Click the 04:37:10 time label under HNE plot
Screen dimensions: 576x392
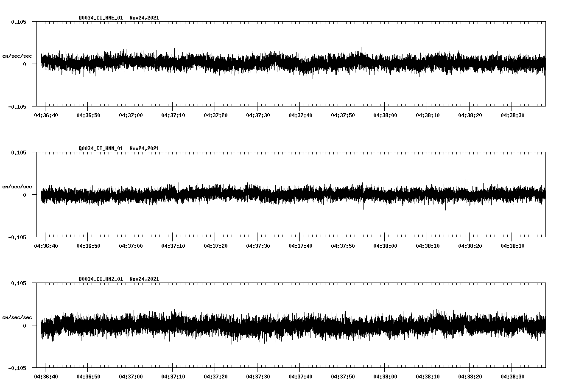point(173,115)
